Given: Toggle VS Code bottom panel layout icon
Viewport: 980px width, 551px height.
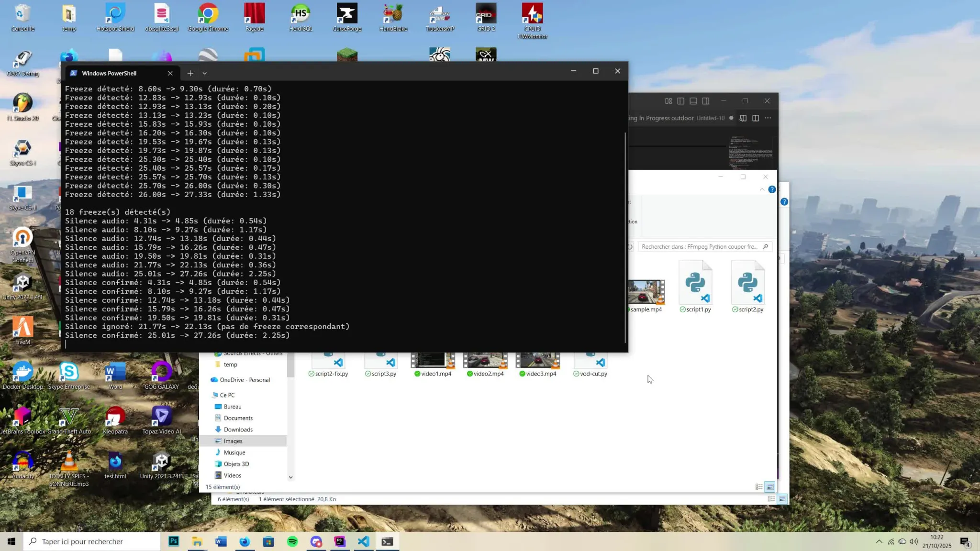Looking at the screenshot, I should pyautogui.click(x=693, y=101).
